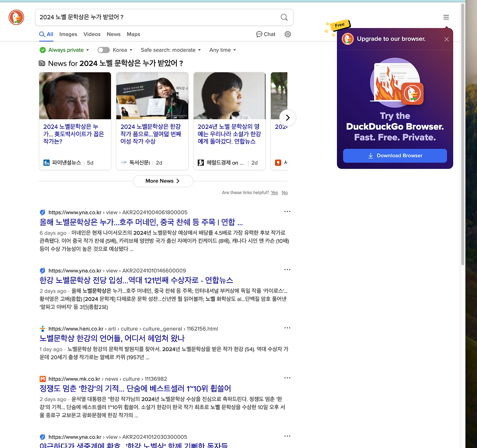Click the next arrow on the news carousel

pyautogui.click(x=287, y=117)
